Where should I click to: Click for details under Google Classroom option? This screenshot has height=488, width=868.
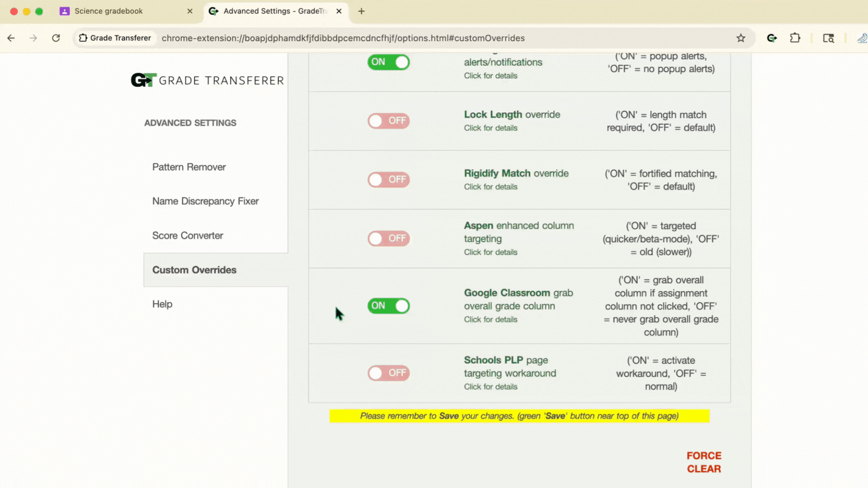pos(491,320)
